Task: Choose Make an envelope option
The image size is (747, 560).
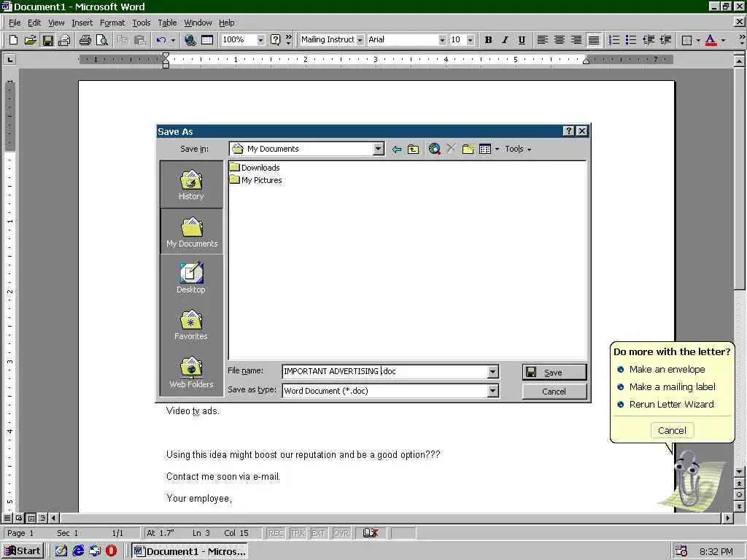Action: click(667, 370)
